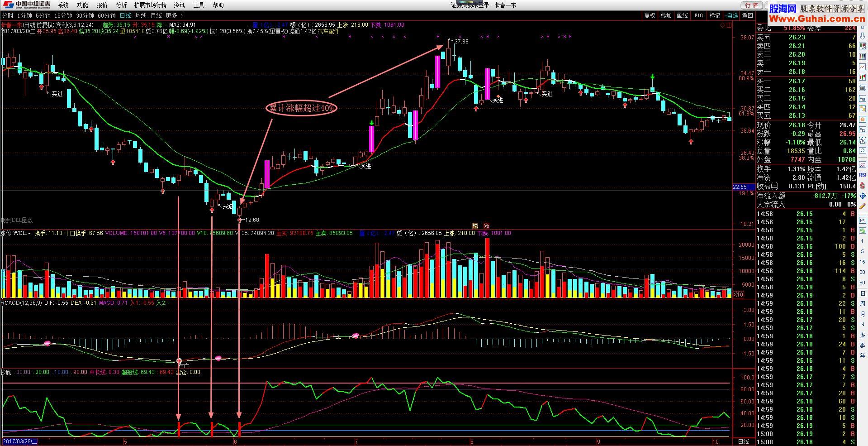Switch to 1-minute period in sidebar
Viewport: 868px width, 446px height.
click(863, 241)
